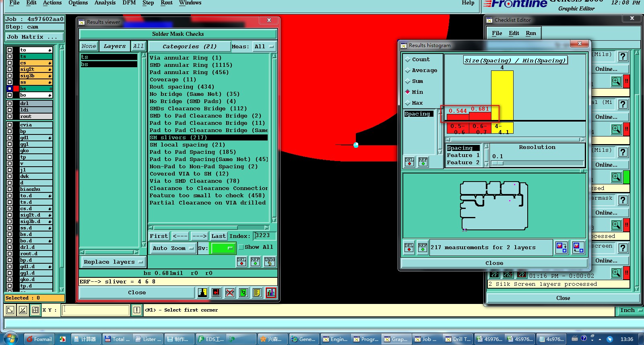This screenshot has height=345, width=644.
Task: Click Categories (21) selector
Action: (x=190, y=46)
